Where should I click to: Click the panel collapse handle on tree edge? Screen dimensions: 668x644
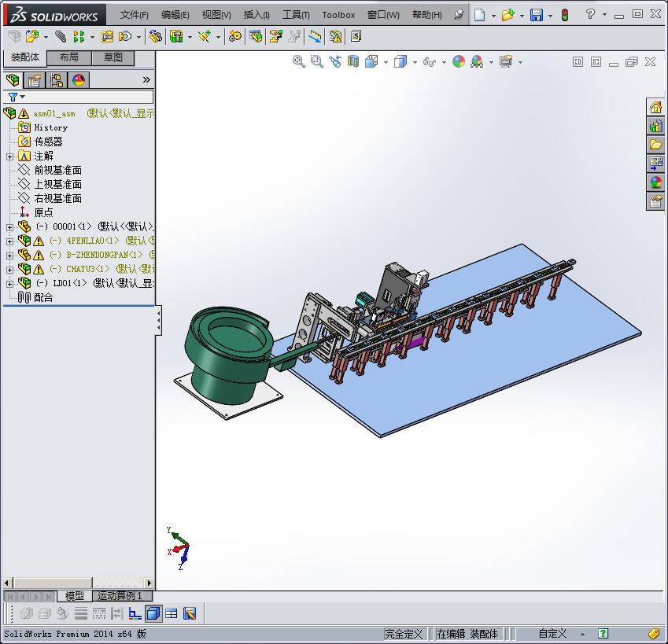pos(158,321)
